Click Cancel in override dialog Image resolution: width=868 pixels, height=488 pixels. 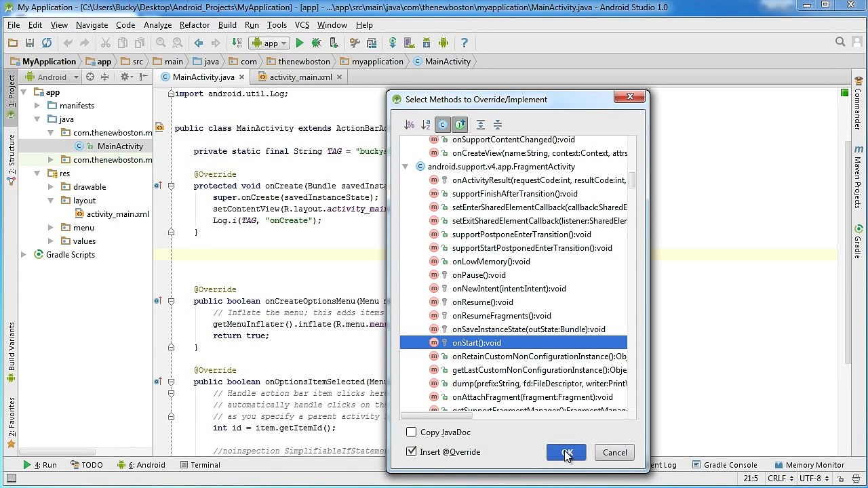pyautogui.click(x=615, y=452)
